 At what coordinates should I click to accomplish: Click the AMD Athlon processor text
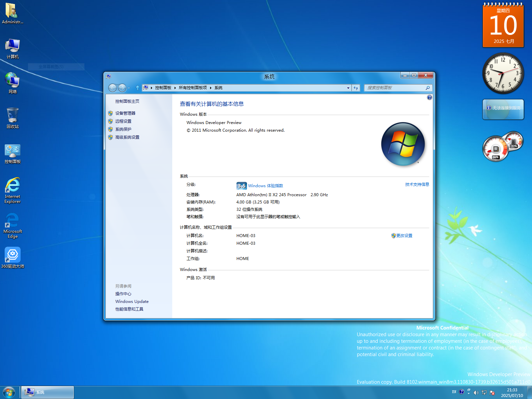(282, 195)
